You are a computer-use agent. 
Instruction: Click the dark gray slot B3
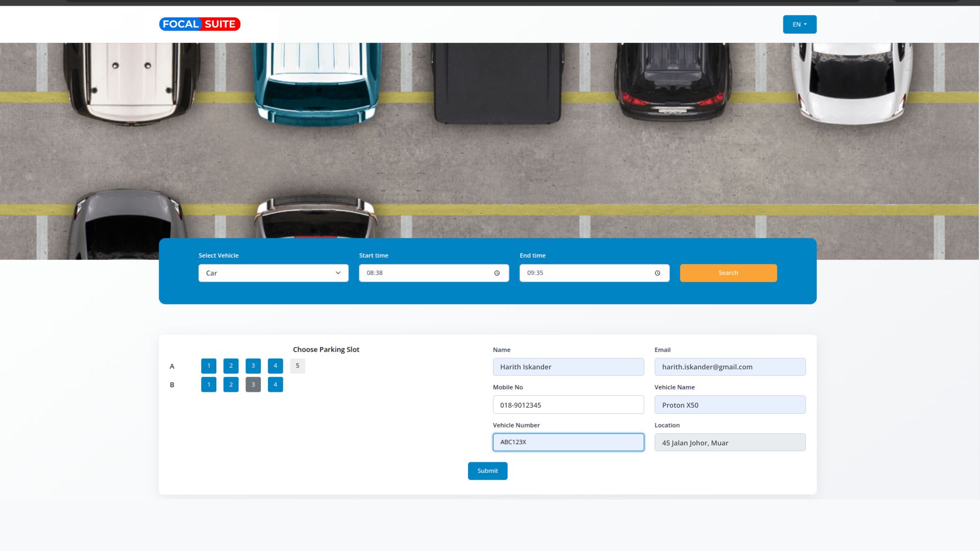(253, 385)
